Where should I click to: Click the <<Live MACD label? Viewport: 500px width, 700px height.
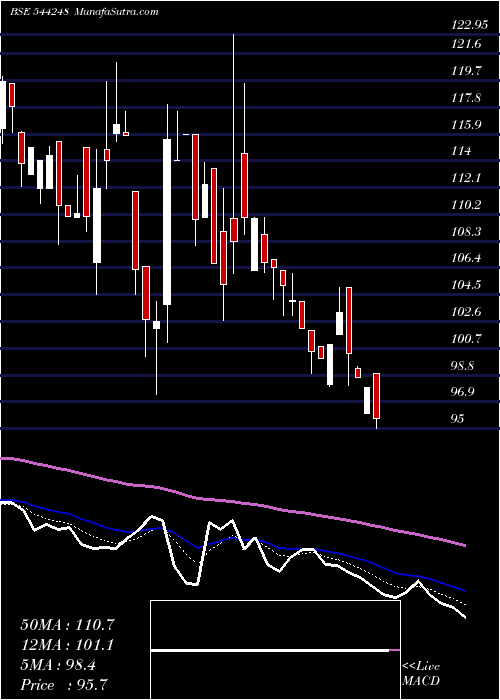(421, 674)
